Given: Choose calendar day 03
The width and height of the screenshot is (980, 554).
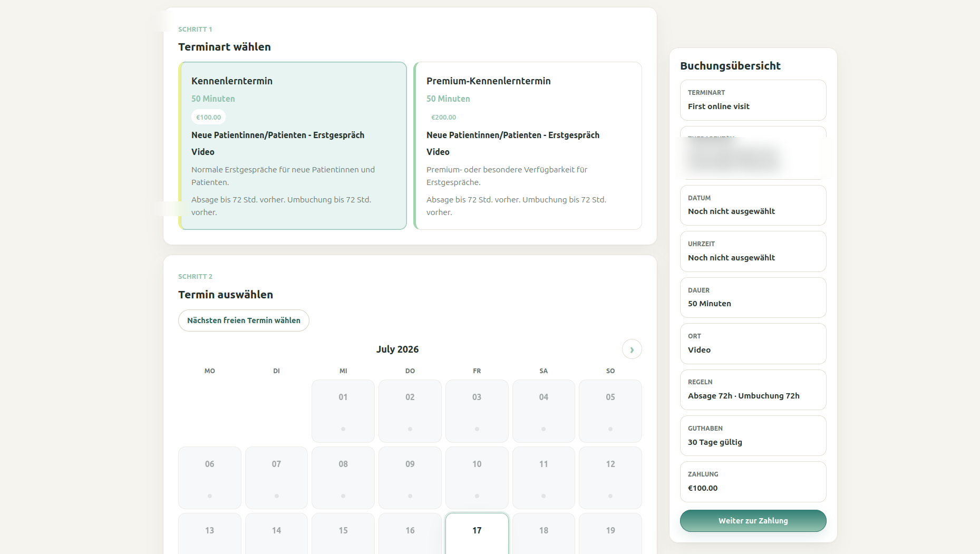Looking at the screenshot, I should 477,411.
